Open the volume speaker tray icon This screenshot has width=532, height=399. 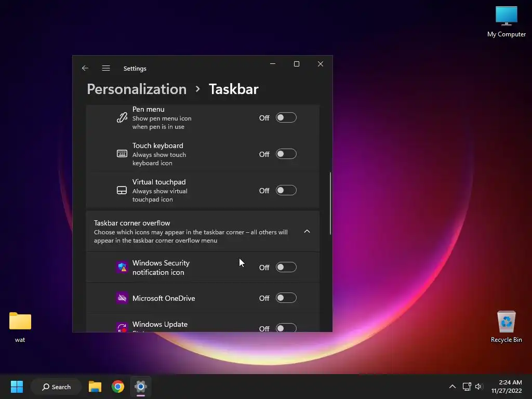(x=478, y=387)
